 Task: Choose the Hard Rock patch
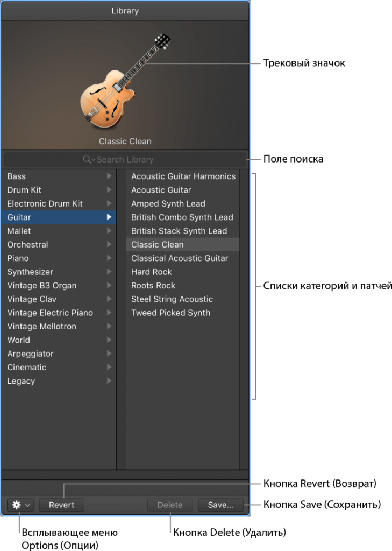point(183,272)
